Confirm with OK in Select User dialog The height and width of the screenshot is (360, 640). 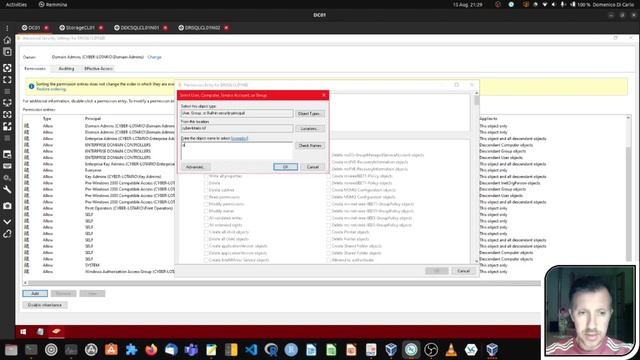point(285,167)
